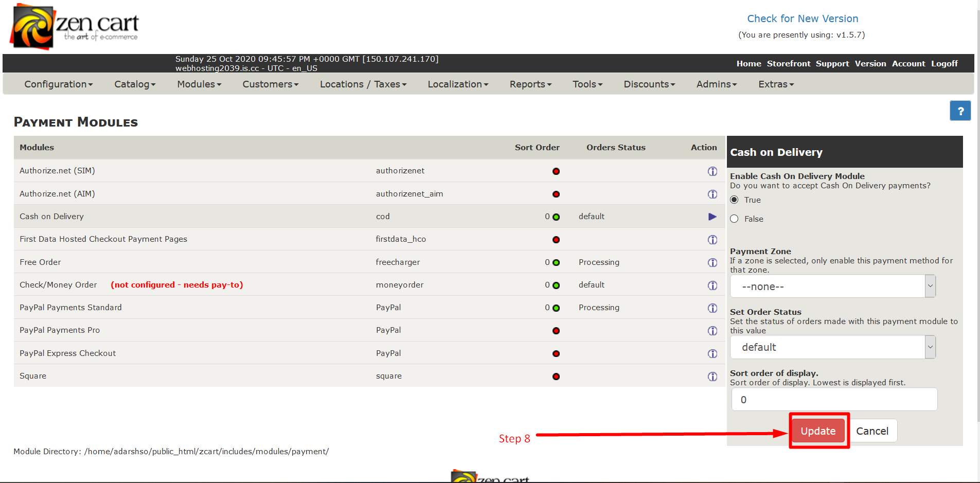Viewport: 980px width, 483px height.
Task: Click info icon for Authorize.net (AIM)
Action: (712, 194)
